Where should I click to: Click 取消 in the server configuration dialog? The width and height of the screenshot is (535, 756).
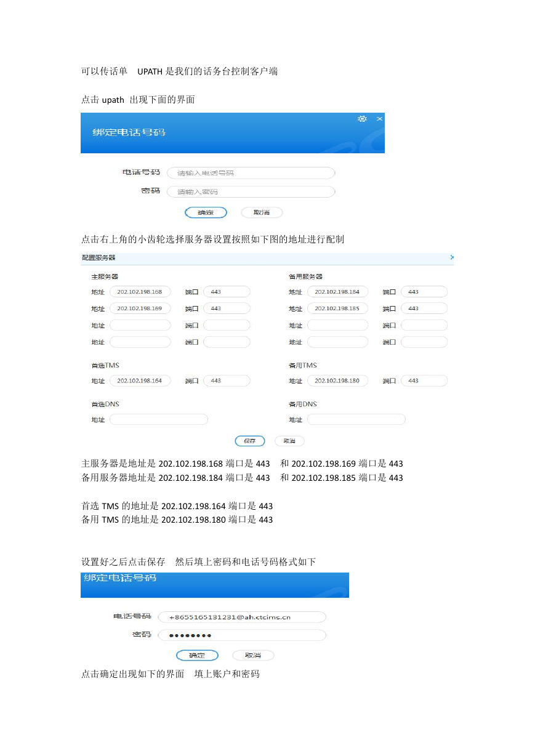(x=289, y=441)
